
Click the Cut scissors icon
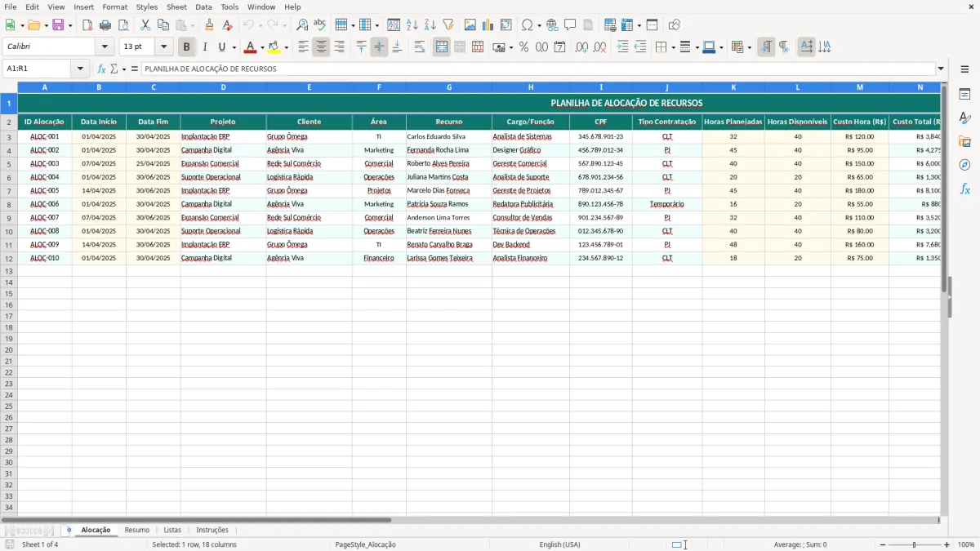[145, 25]
